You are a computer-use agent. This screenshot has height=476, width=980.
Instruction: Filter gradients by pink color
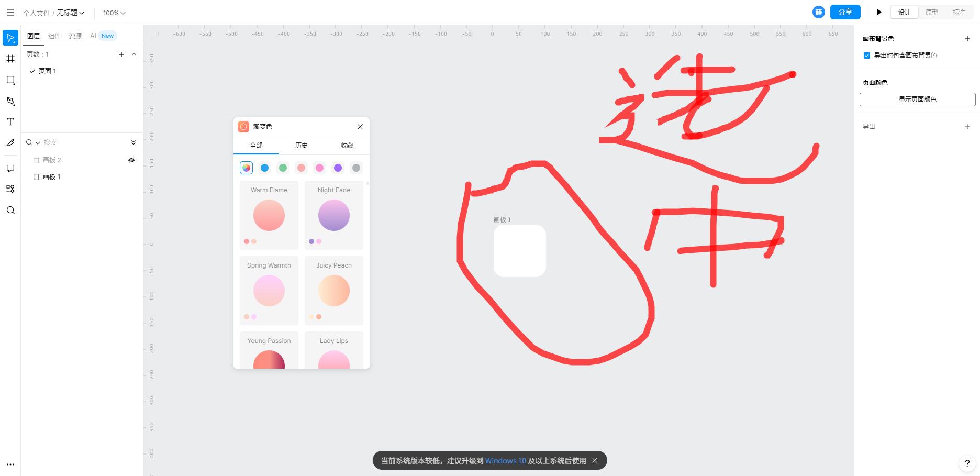(319, 168)
